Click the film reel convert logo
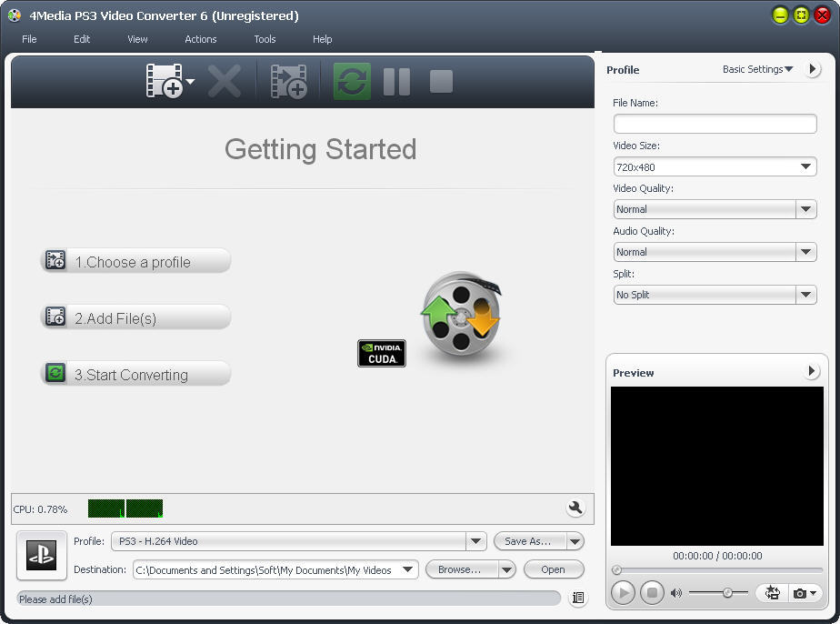 point(461,314)
